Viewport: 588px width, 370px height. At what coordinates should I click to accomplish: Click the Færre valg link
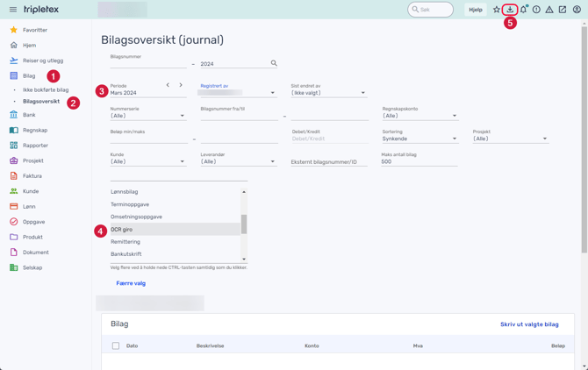click(x=131, y=283)
